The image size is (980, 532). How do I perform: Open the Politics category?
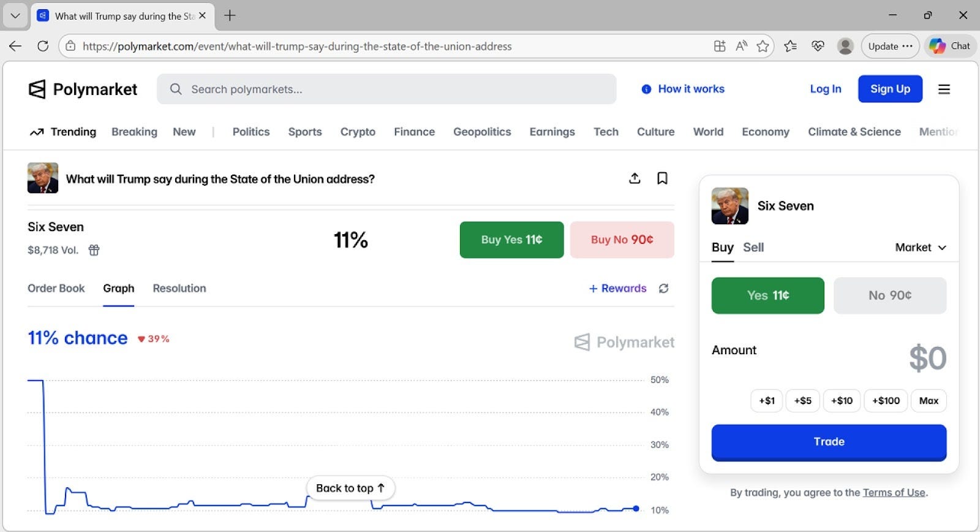point(251,132)
